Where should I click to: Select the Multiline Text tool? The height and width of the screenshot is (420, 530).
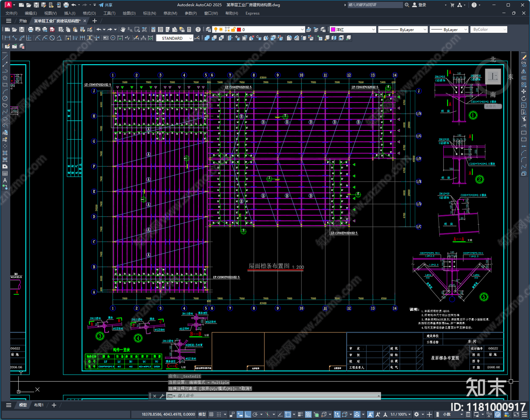5,180
